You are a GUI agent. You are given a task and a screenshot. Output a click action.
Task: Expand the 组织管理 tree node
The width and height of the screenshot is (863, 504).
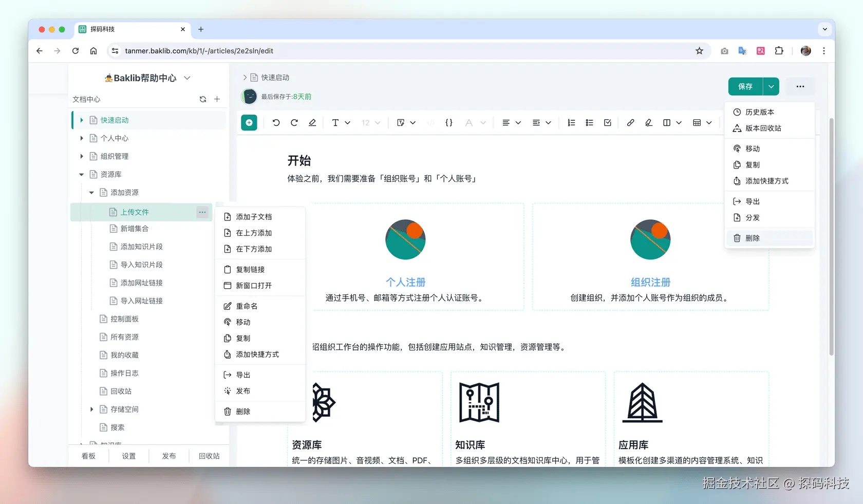(82, 156)
